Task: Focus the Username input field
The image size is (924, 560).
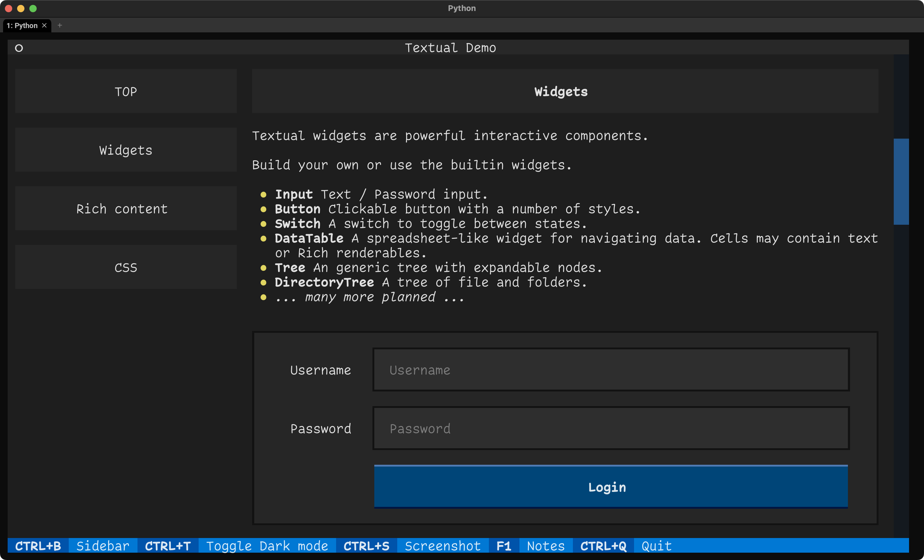Action: click(x=610, y=370)
